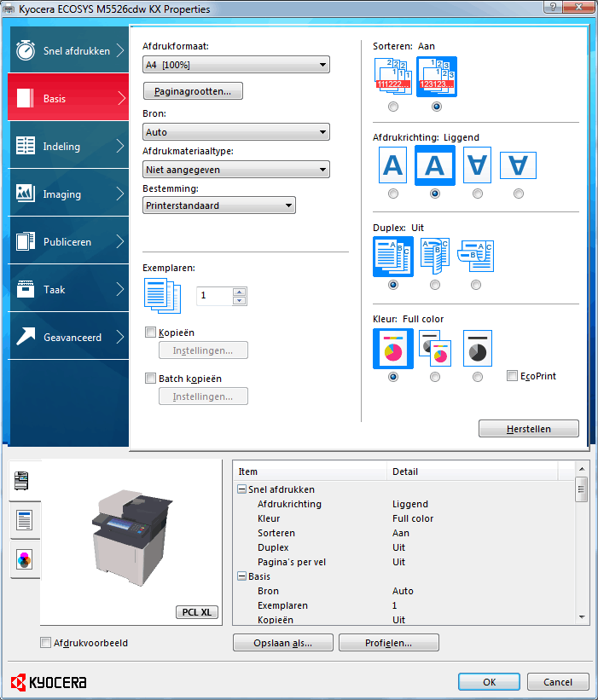Select the sorting off radio button

click(x=393, y=107)
